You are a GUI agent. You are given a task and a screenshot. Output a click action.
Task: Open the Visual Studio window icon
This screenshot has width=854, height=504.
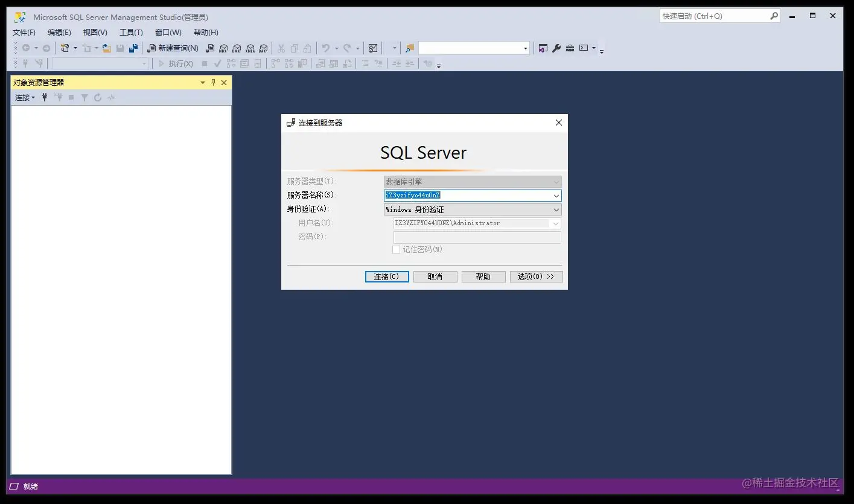pyautogui.click(x=543, y=48)
